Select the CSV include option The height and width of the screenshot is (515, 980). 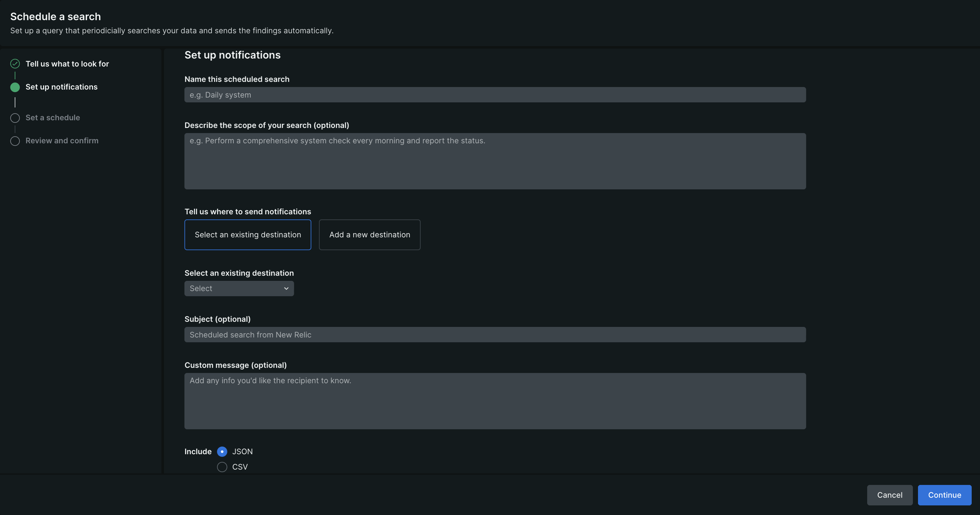[x=222, y=467]
